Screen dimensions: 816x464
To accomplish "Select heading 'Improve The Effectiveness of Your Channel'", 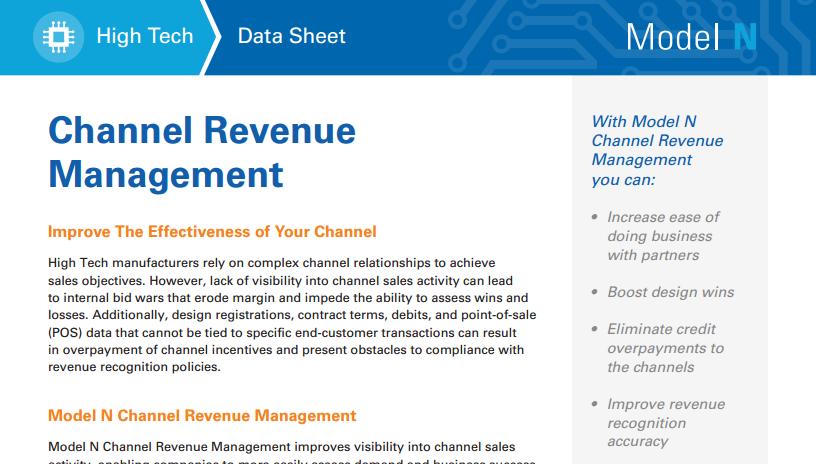I will coord(212,231).
